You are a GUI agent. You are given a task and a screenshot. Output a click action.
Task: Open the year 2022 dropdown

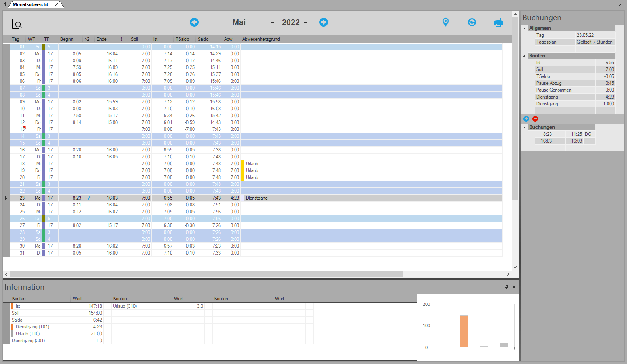(305, 23)
